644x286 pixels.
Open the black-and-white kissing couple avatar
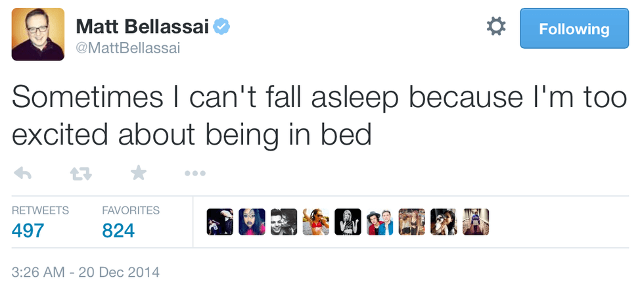point(284,222)
